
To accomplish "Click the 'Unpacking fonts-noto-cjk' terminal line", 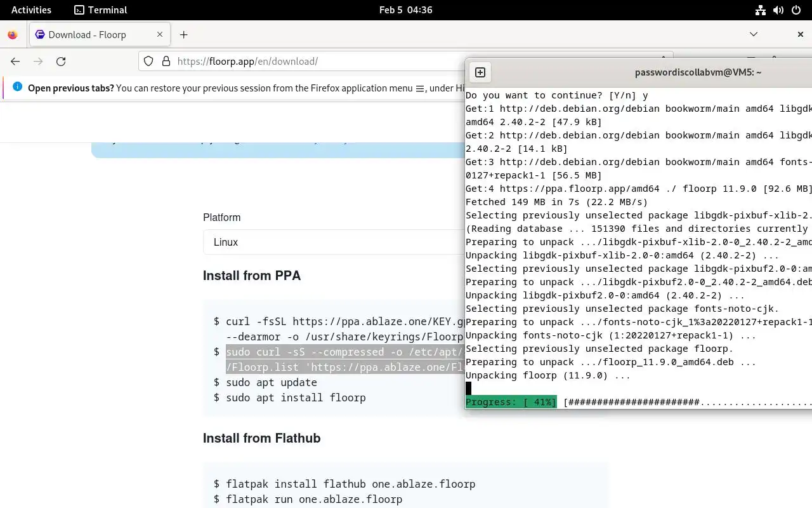I will tap(611, 335).
